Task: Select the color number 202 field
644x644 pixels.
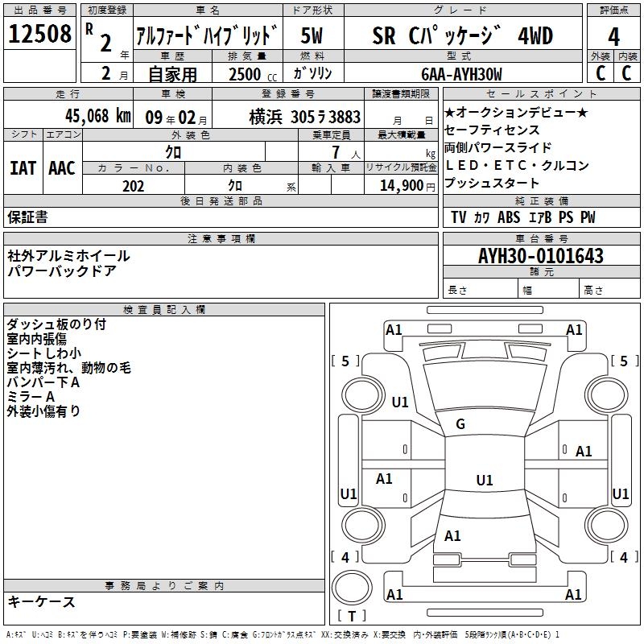Action: click(x=134, y=185)
